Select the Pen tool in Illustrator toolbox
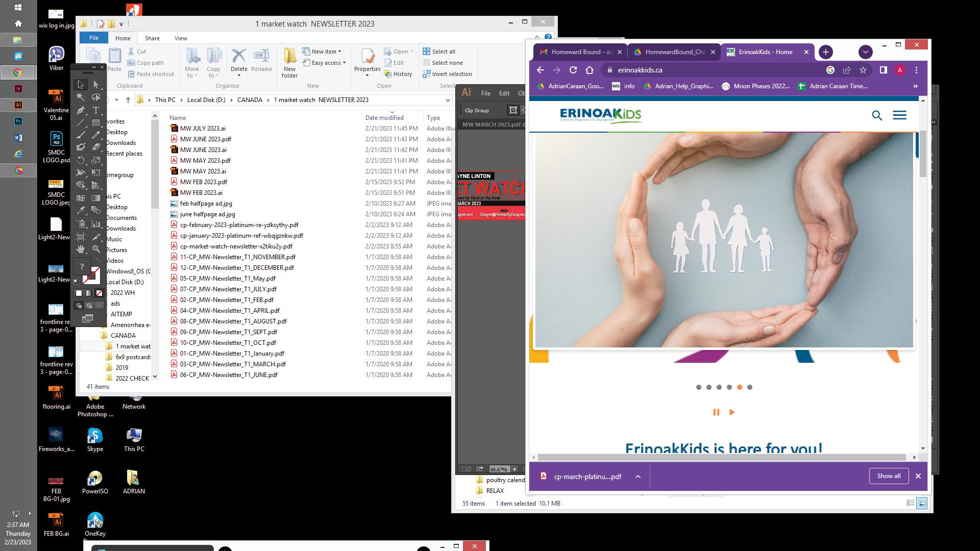Image resolution: width=980 pixels, height=551 pixels. coord(81,110)
